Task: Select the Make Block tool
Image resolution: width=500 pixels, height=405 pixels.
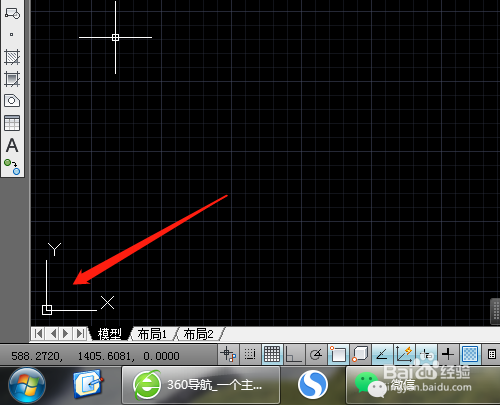Action: pos(12,13)
